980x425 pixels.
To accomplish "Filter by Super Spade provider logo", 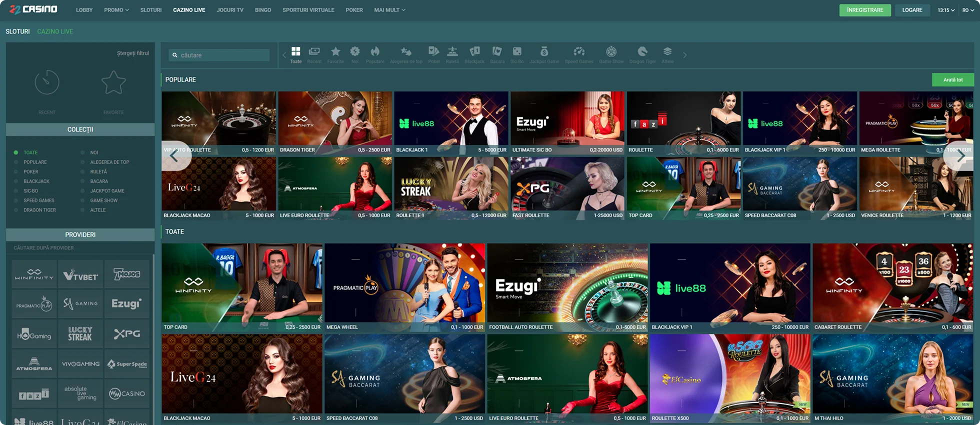I will coord(127,364).
